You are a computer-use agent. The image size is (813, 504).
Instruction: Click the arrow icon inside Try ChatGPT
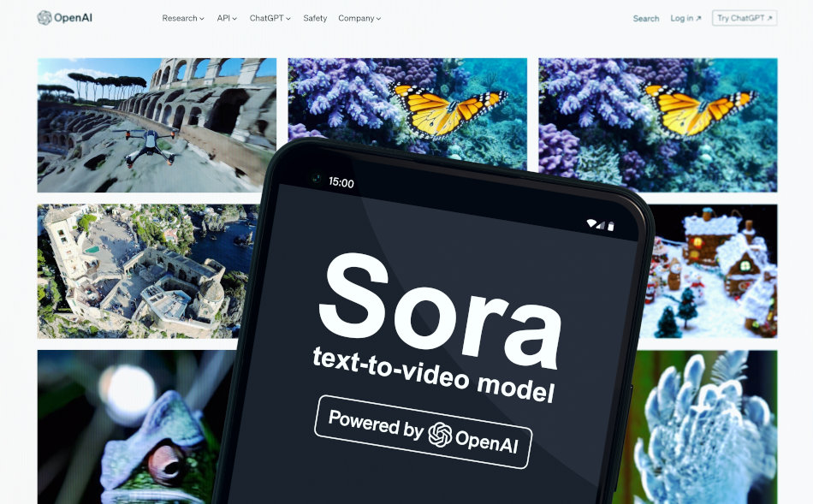coord(769,18)
